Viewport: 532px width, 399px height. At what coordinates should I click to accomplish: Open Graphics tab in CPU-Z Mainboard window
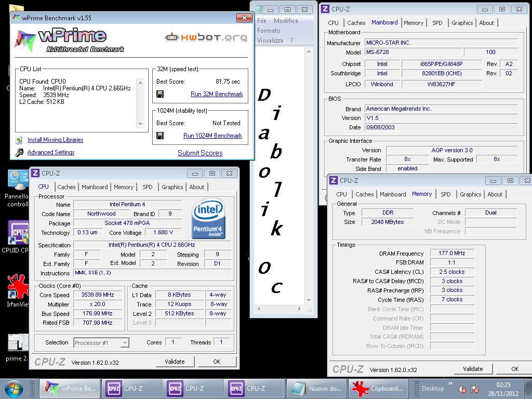[x=462, y=23]
